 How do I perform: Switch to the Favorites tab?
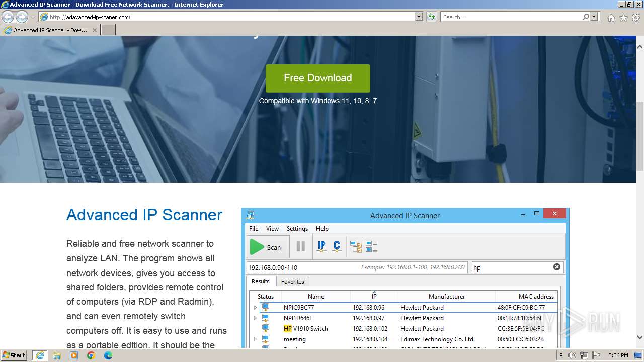click(x=292, y=282)
